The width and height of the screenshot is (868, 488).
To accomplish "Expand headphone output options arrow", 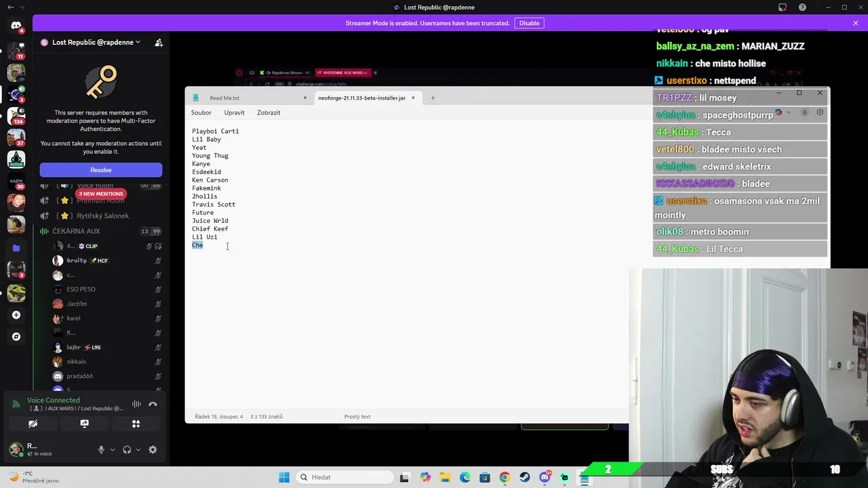I will coord(138,449).
